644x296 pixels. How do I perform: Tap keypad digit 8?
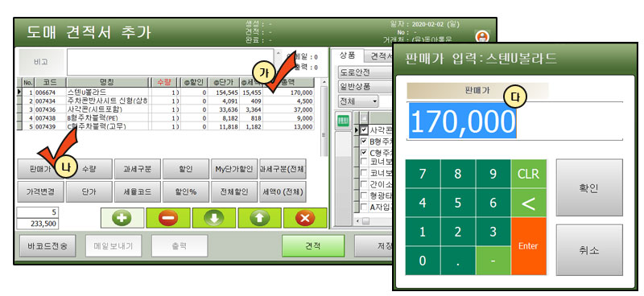pyautogui.click(x=458, y=174)
